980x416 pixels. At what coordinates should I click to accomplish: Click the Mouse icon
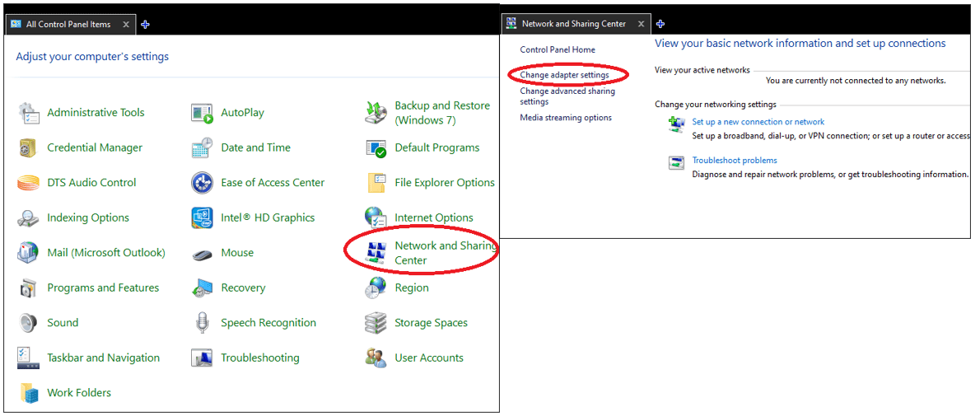pyautogui.click(x=203, y=254)
